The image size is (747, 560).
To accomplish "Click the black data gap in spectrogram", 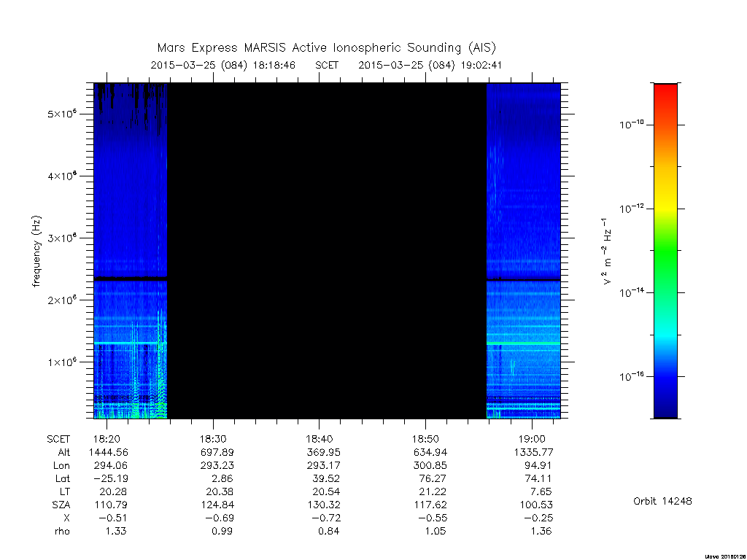I will (327, 251).
